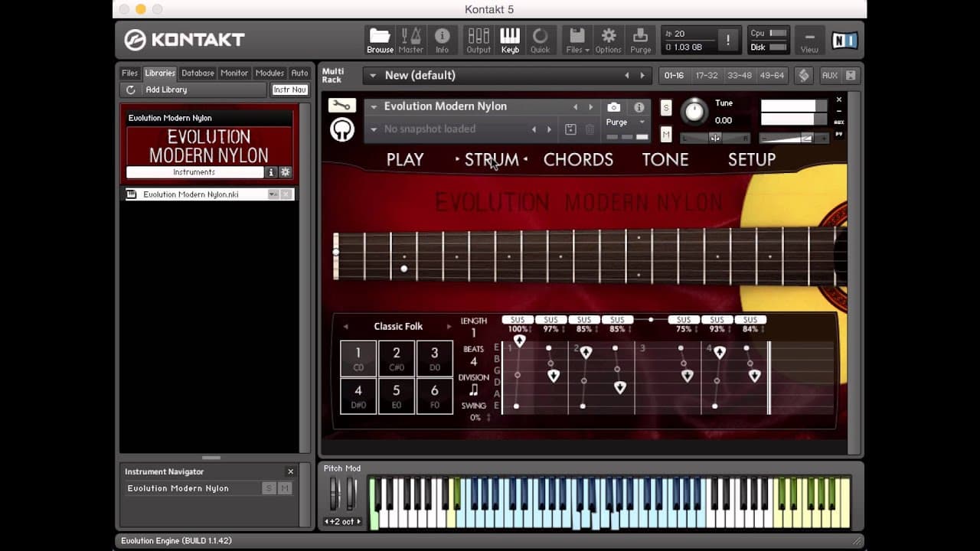The image size is (980, 551).
Task: Solo the instrument with S button
Action: [x=666, y=107]
